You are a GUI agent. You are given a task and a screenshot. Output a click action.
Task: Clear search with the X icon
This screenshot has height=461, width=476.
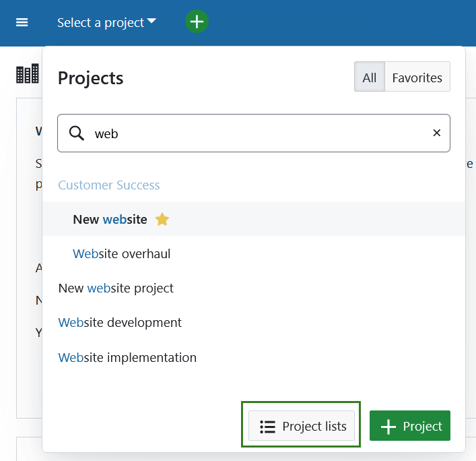coord(436,133)
